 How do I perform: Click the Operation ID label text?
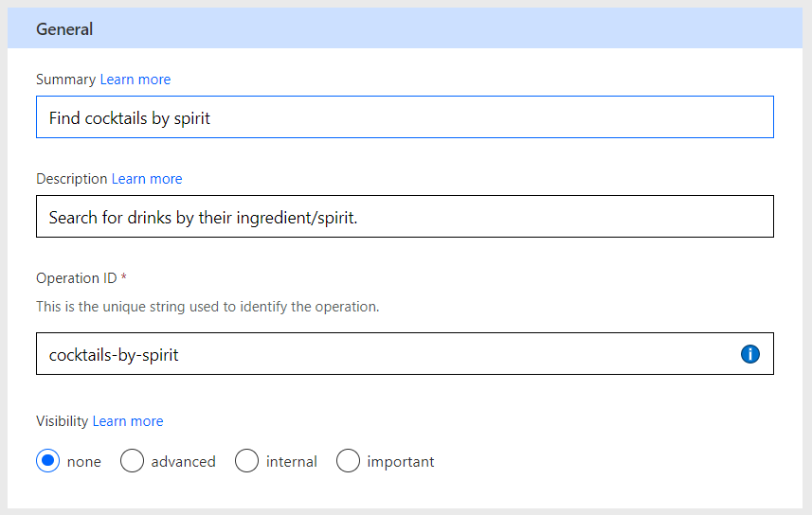pyautogui.click(x=77, y=278)
